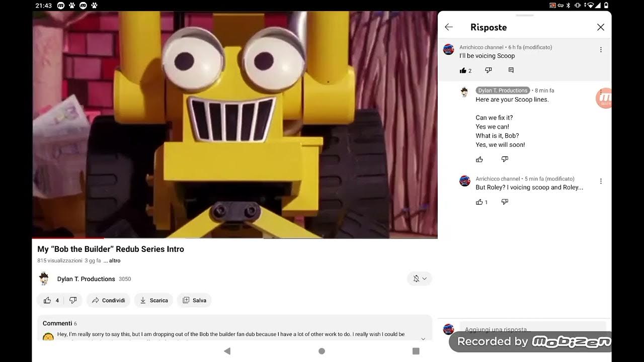Image resolution: width=644 pixels, height=362 pixels.
Task: Tap the video title 'My Bob the Builder Redub Series Intro'
Action: coord(111,249)
